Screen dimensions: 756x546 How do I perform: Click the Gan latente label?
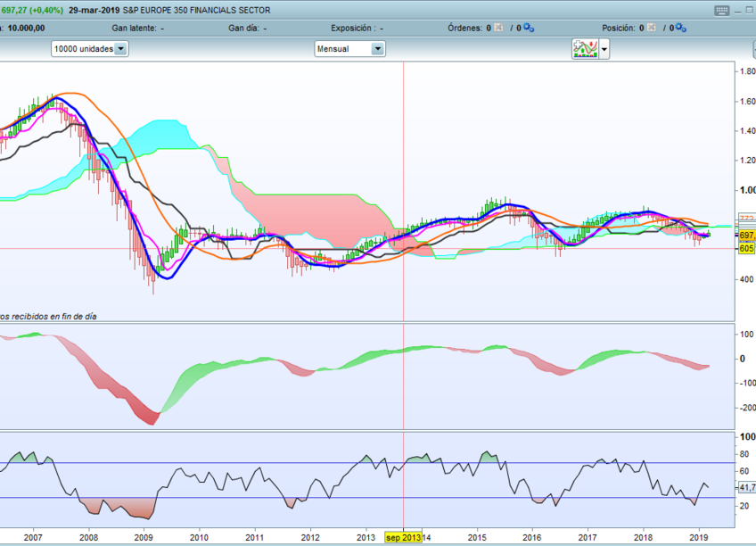click(x=134, y=28)
